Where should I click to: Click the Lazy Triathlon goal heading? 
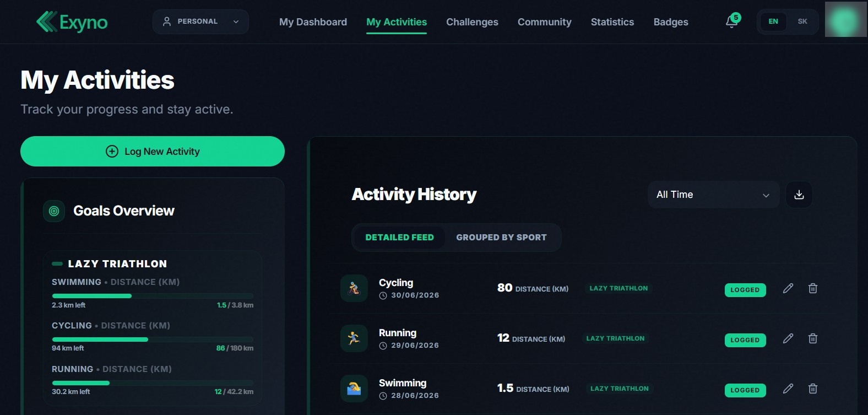point(117,264)
